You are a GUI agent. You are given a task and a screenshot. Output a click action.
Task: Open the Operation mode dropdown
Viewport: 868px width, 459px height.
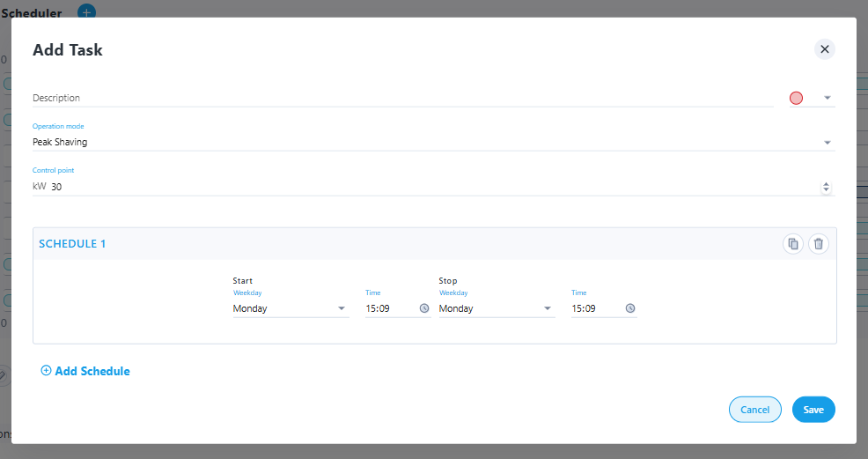click(433, 143)
